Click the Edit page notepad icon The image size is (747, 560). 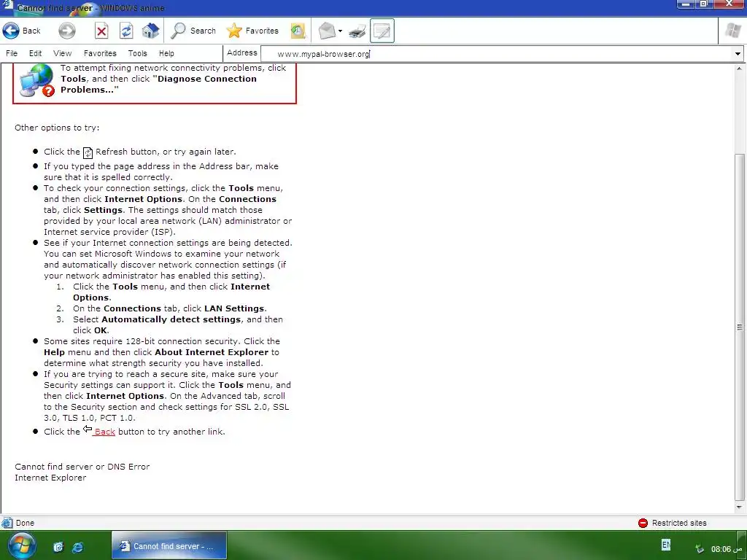point(382,31)
